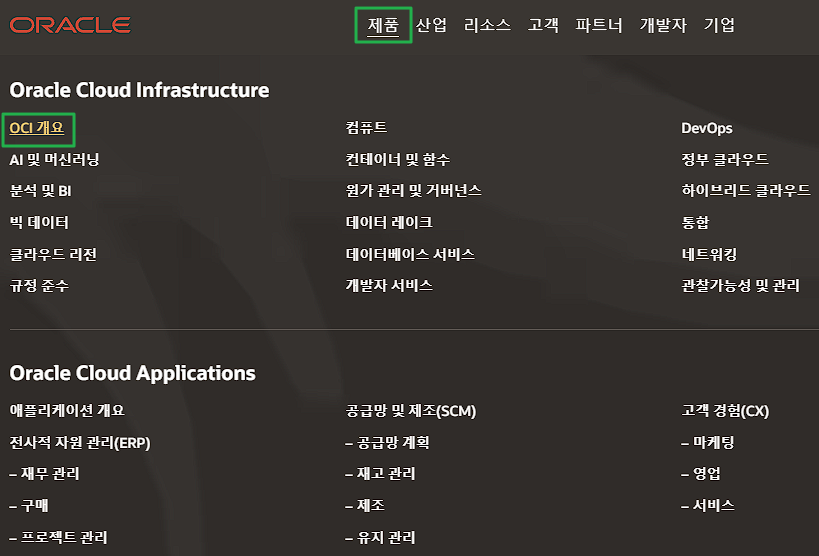Select 컨테이너 및 함수 link
This screenshot has width=819, height=556.
coord(397,159)
